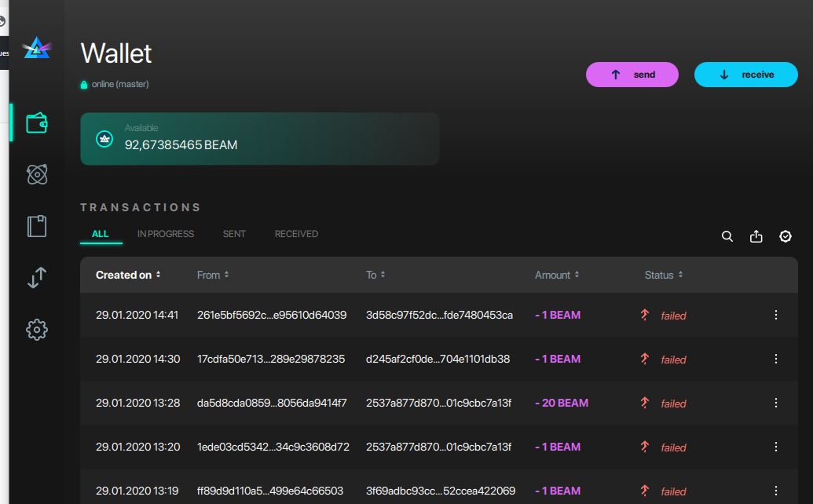Click the Beam triangle logo
Screen dimensions: 813x504
(x=37, y=46)
